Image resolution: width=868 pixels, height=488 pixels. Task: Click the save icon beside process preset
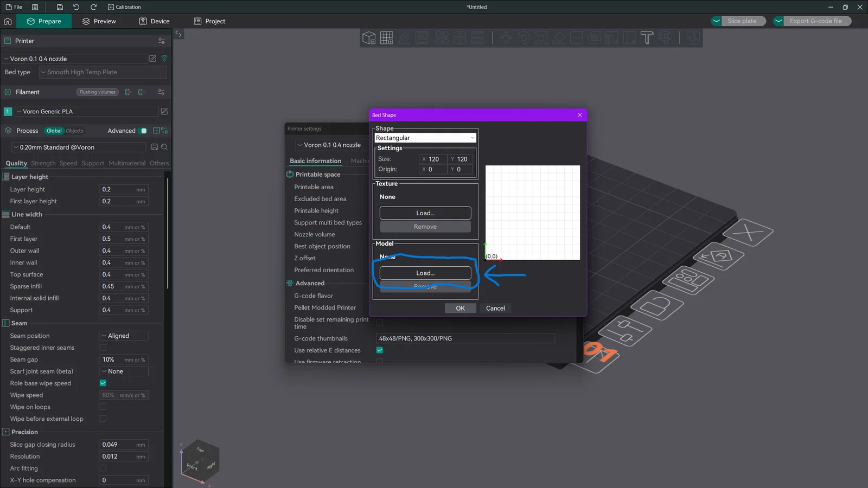[x=155, y=147]
